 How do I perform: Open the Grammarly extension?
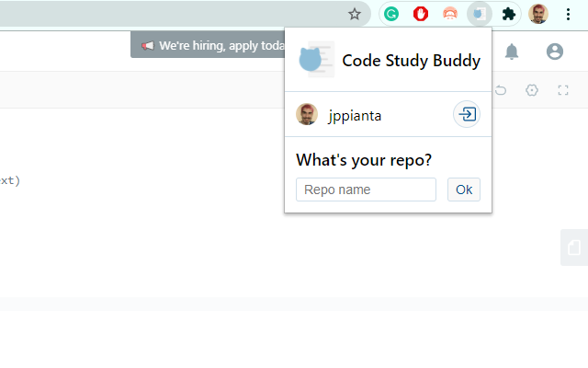391,14
